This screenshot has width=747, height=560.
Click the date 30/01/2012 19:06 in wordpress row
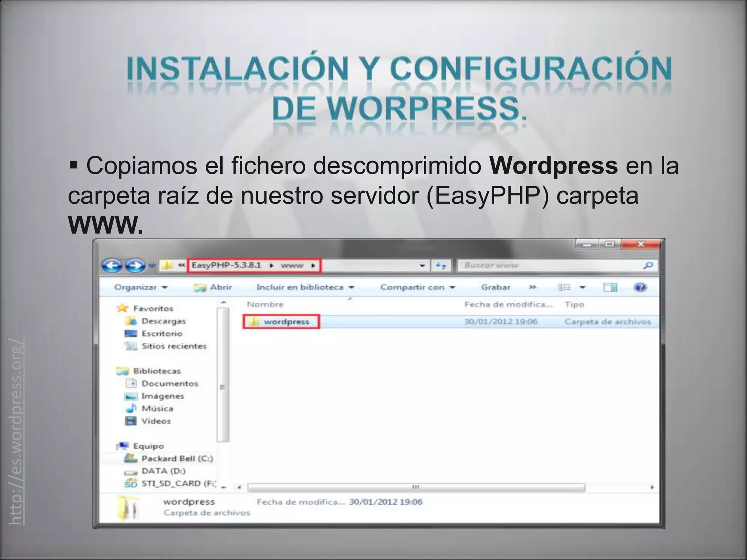[x=501, y=322]
